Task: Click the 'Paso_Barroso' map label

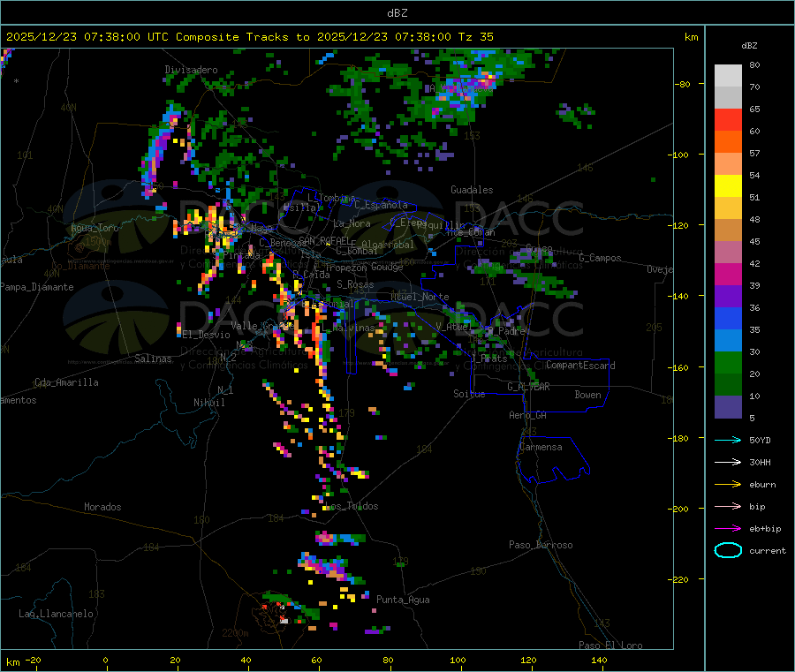Action: [x=541, y=545]
